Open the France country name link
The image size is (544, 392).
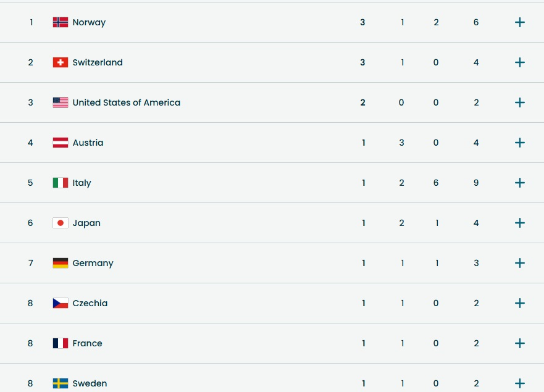[87, 343]
